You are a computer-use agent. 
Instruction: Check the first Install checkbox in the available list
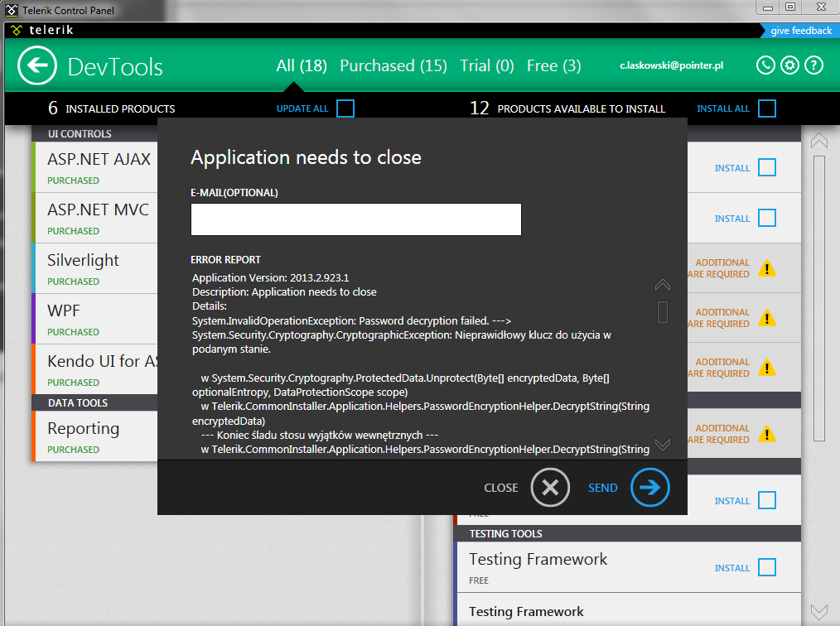click(767, 167)
